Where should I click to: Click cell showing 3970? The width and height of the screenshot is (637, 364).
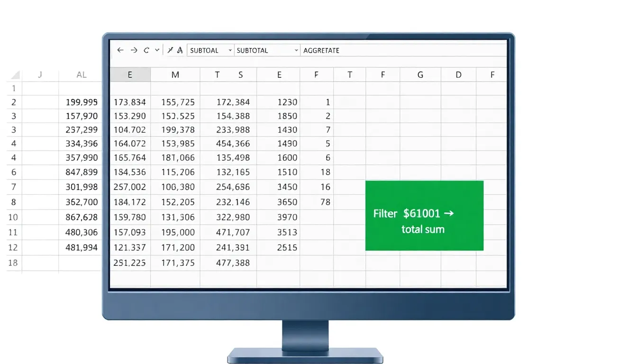[x=287, y=218]
